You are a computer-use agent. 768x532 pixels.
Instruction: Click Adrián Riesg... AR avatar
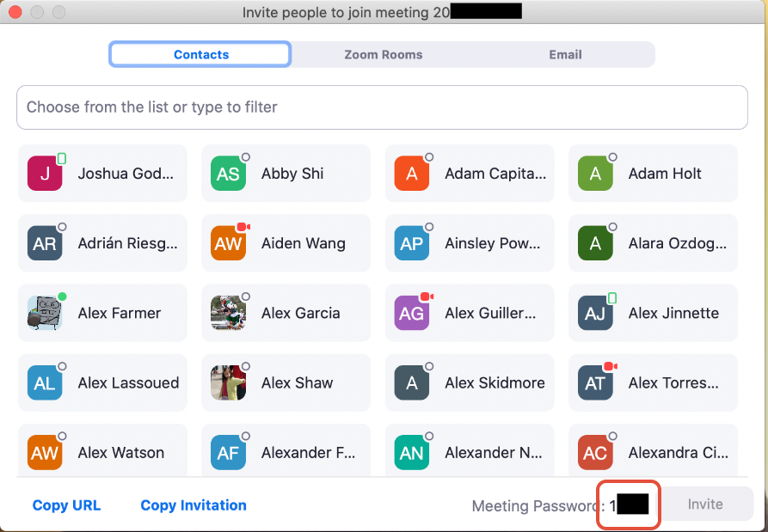(45, 243)
